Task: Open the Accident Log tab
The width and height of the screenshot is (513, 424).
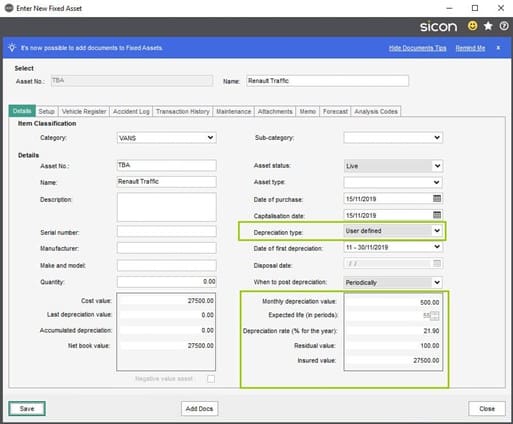Action: click(x=131, y=111)
